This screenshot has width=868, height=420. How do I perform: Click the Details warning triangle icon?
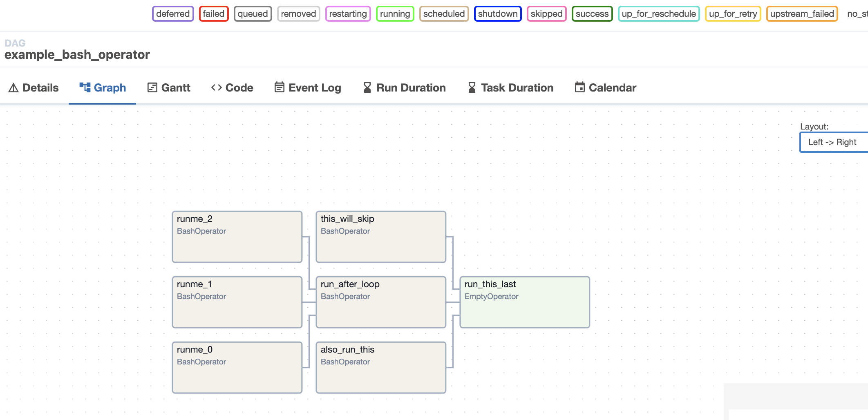[13, 88]
